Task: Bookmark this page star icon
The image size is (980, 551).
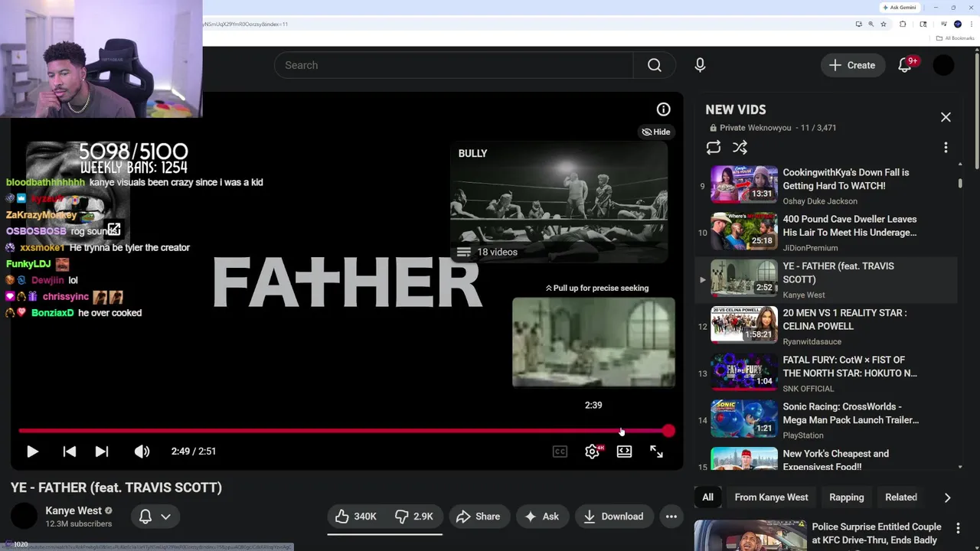Action: pyautogui.click(x=884, y=24)
